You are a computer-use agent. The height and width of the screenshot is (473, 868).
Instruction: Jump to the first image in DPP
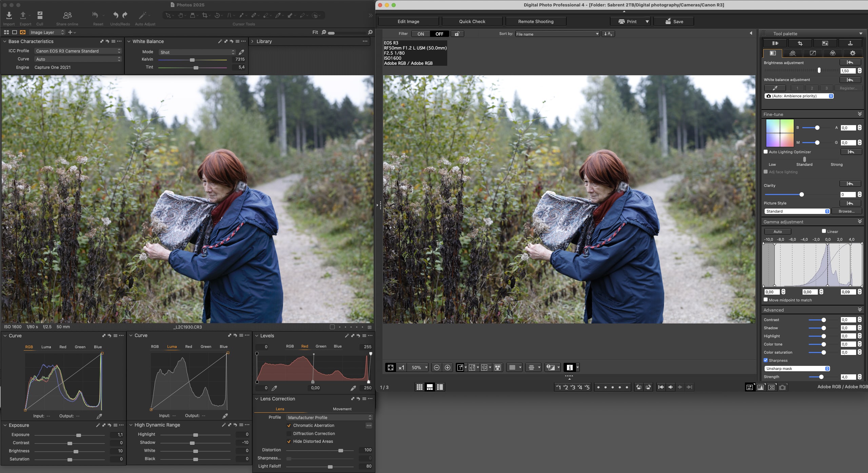click(x=661, y=387)
